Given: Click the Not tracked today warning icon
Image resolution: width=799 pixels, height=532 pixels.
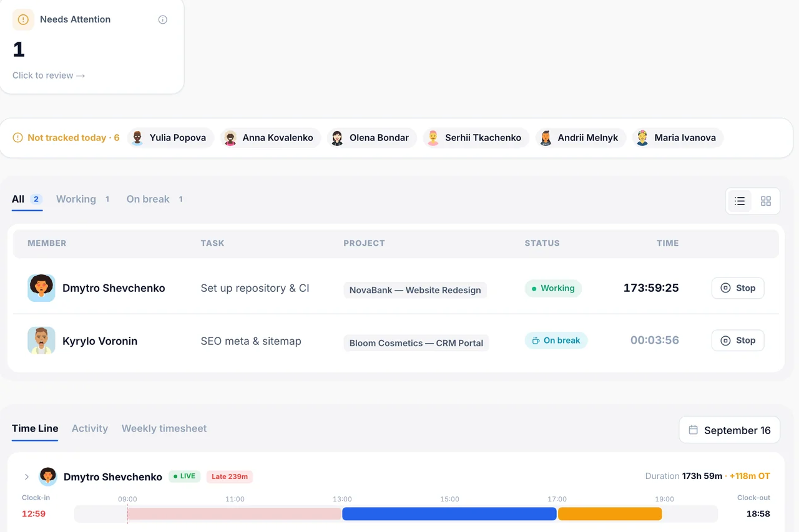Looking at the screenshot, I should pos(18,138).
